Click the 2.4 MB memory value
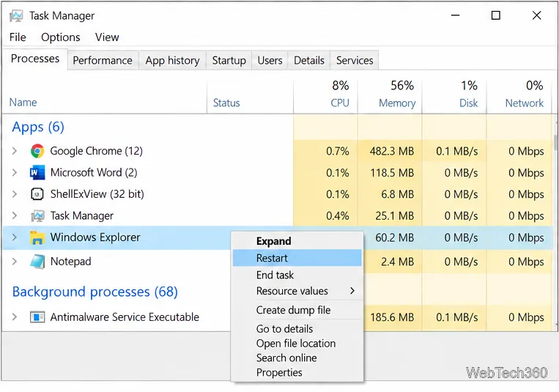The image size is (559, 392). coord(397,262)
